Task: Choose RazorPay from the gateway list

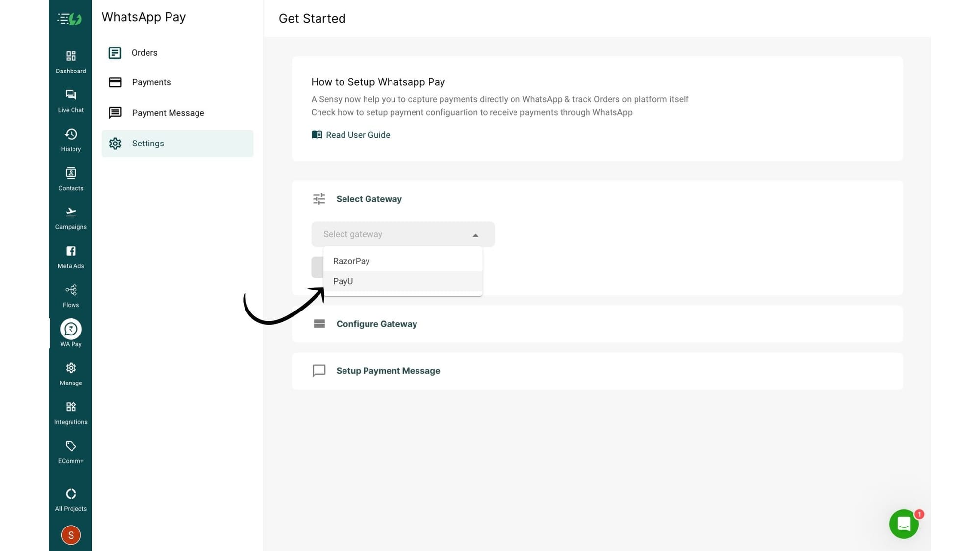Action: tap(351, 261)
